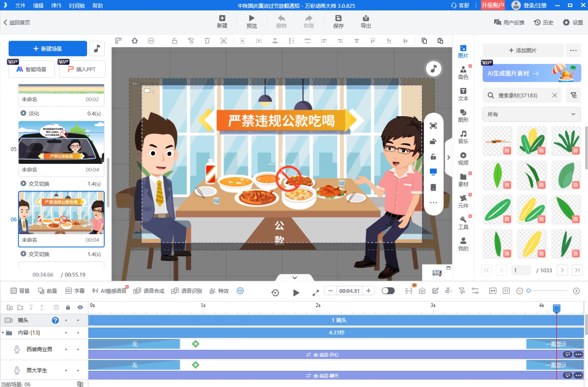Flip the on/off switch in playback bar
This screenshot has height=387, width=588.
pos(388,291)
